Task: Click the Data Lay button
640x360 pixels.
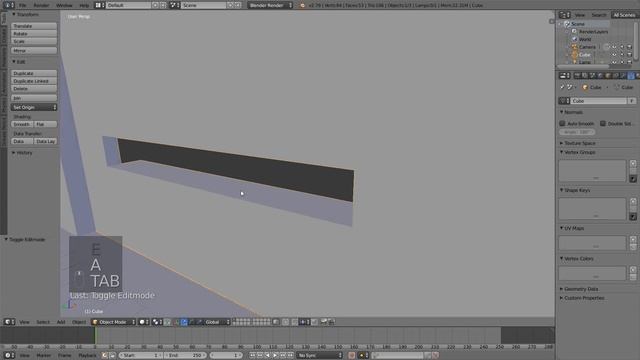Action: tap(45, 141)
